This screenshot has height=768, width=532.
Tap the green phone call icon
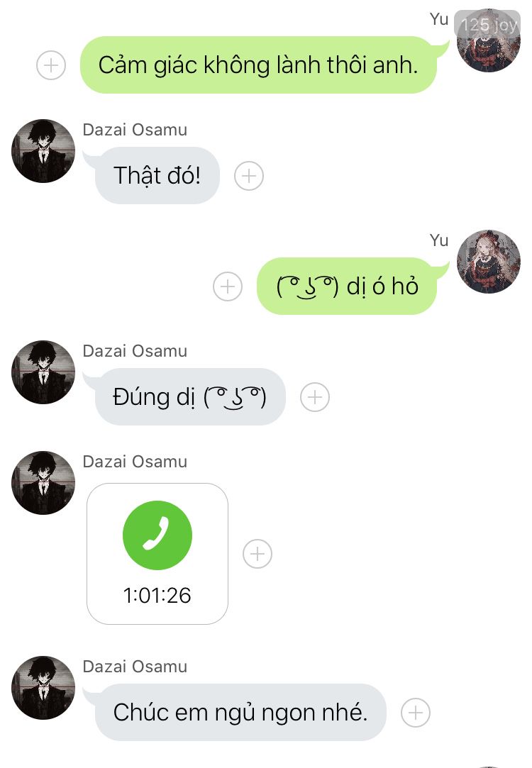157,535
